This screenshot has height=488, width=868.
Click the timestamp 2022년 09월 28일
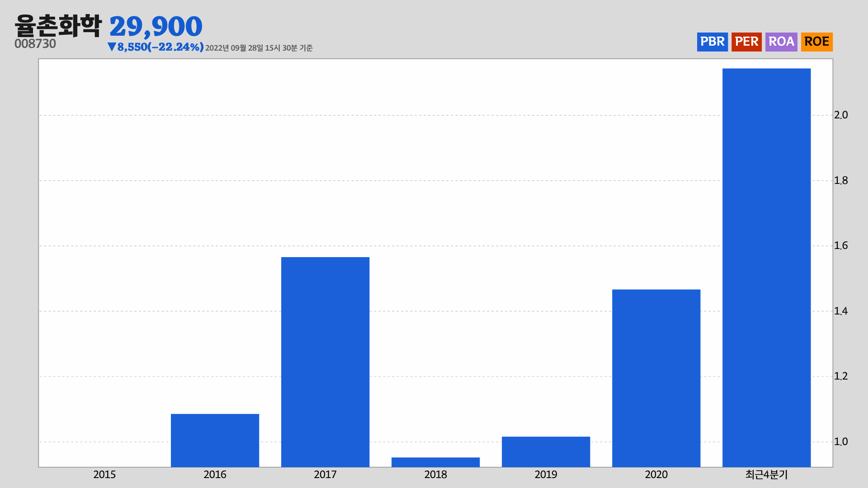(x=234, y=48)
